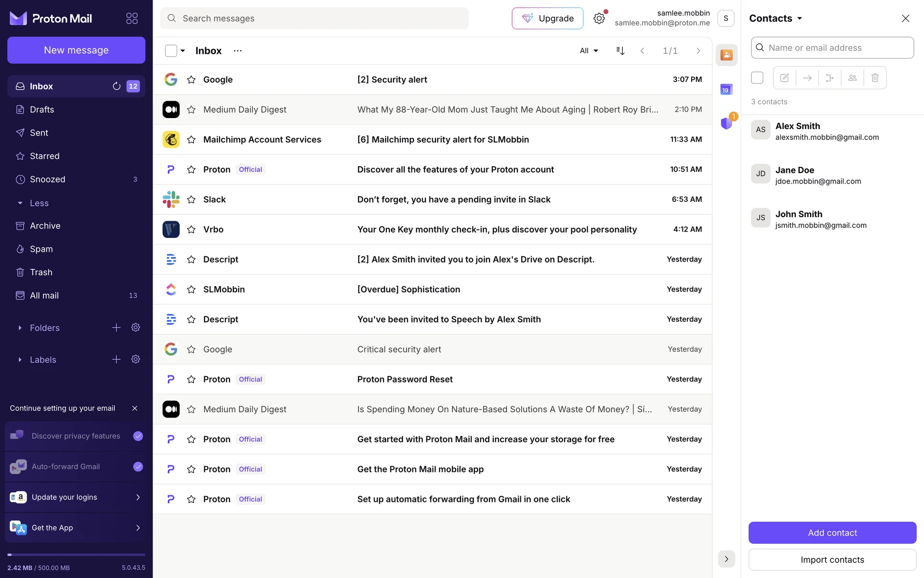
Task: Star the Slack pending invite email
Action: [x=191, y=199]
